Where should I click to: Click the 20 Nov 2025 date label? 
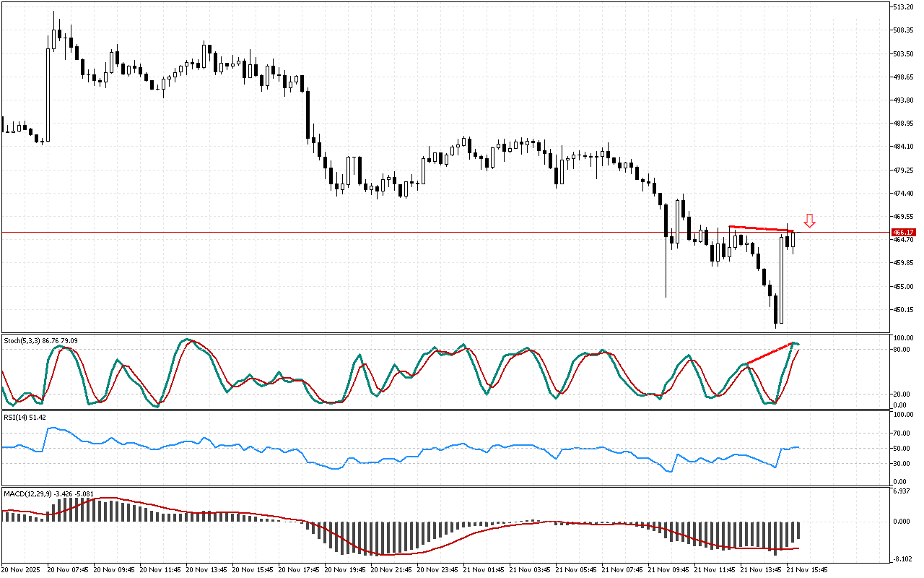tap(23, 569)
